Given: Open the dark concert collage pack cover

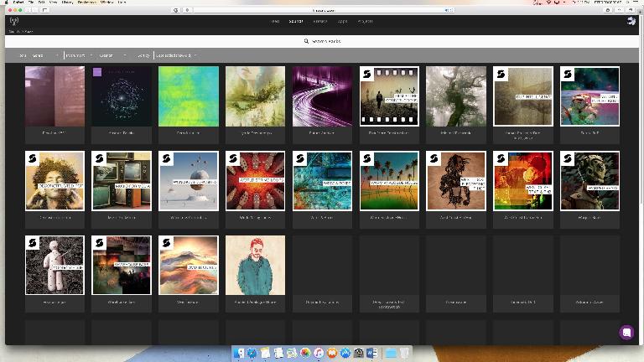Looking at the screenshot, I should (122, 265).
